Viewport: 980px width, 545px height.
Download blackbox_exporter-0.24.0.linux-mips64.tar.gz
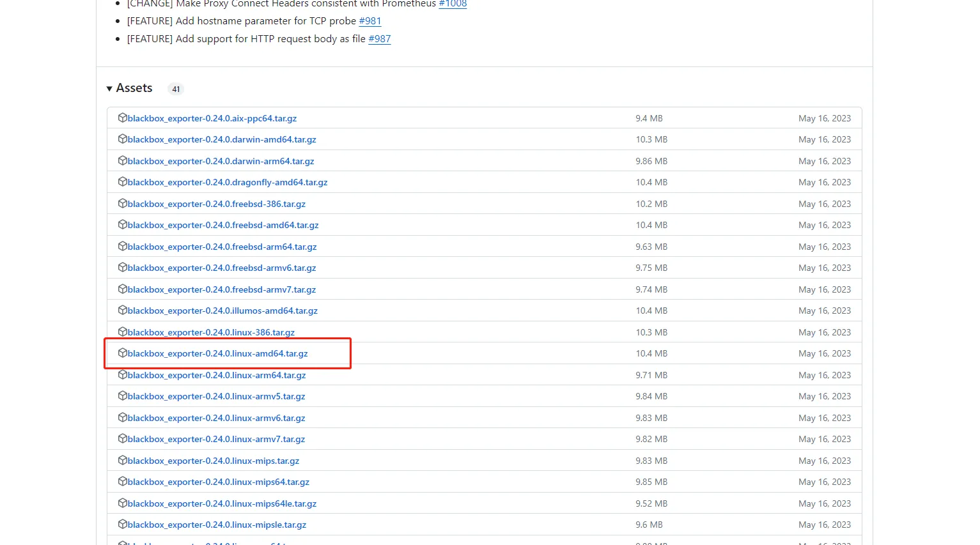(x=219, y=482)
